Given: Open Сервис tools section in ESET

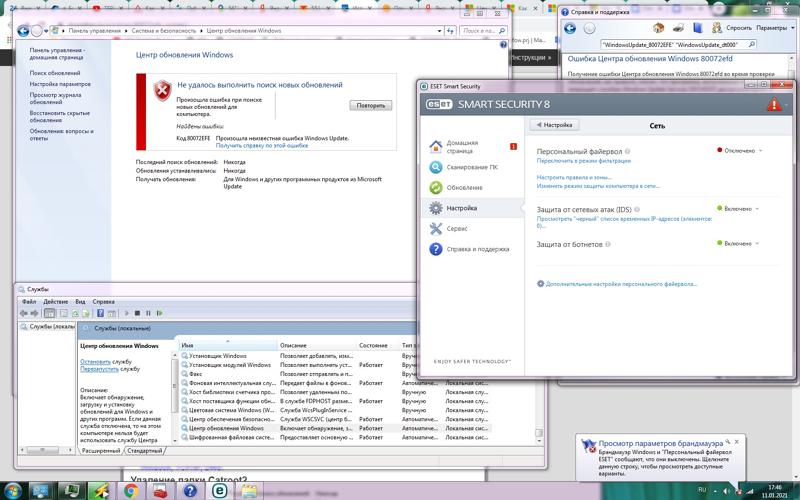Looking at the screenshot, I should click(457, 229).
